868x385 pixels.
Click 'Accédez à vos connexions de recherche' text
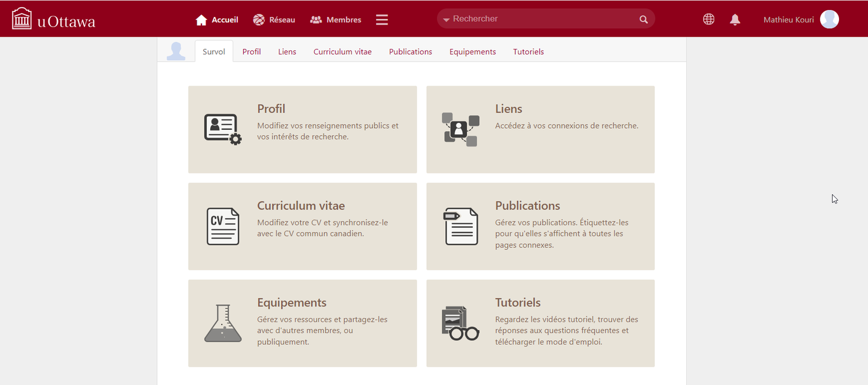pos(567,126)
